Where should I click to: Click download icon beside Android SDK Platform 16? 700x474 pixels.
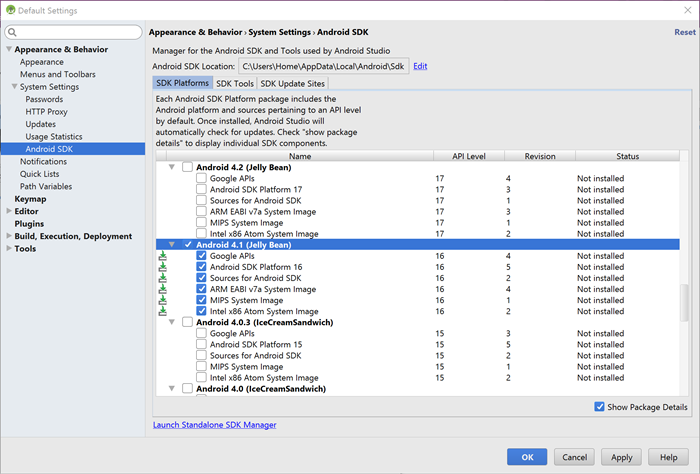click(163, 267)
